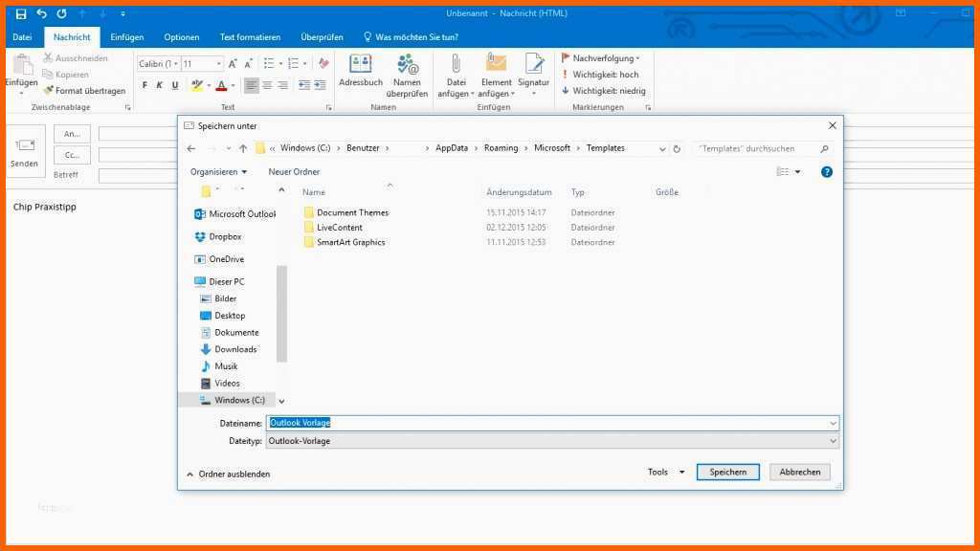Toggle italic formatting (K)
The width and height of the screenshot is (980, 551).
160,85
